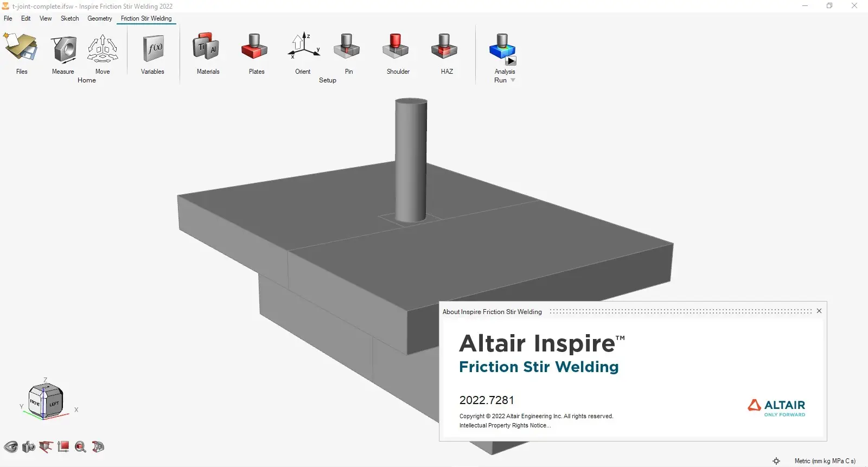Activate the Move tool
This screenshot has height=467, width=868.
pyautogui.click(x=103, y=48)
